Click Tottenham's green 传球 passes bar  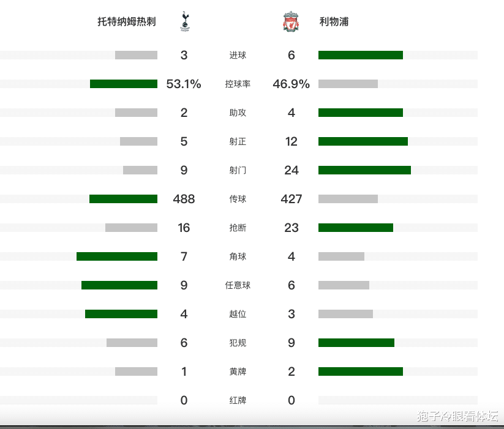124,199
